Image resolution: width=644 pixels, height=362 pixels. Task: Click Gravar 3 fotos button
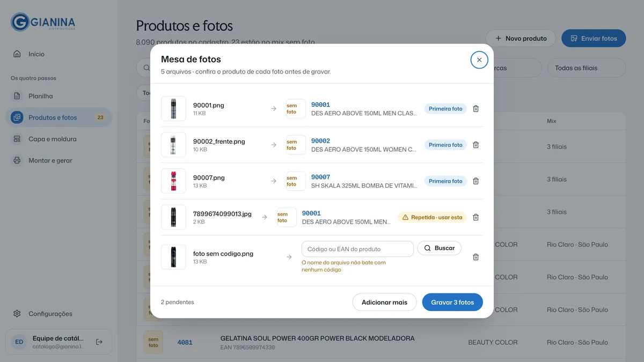(452, 302)
